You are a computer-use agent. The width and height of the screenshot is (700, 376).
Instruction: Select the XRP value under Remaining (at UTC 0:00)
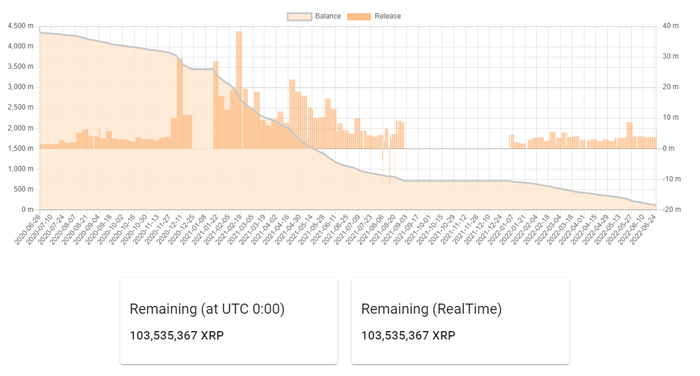pyautogui.click(x=177, y=335)
